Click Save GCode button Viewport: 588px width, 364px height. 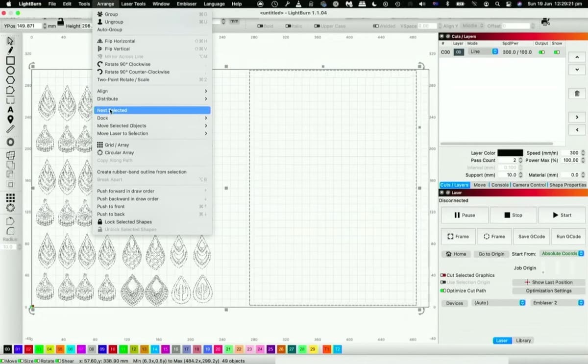(x=531, y=236)
